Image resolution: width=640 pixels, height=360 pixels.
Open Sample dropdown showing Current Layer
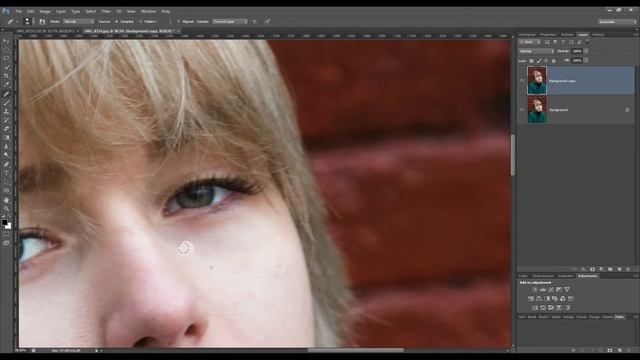click(x=229, y=21)
